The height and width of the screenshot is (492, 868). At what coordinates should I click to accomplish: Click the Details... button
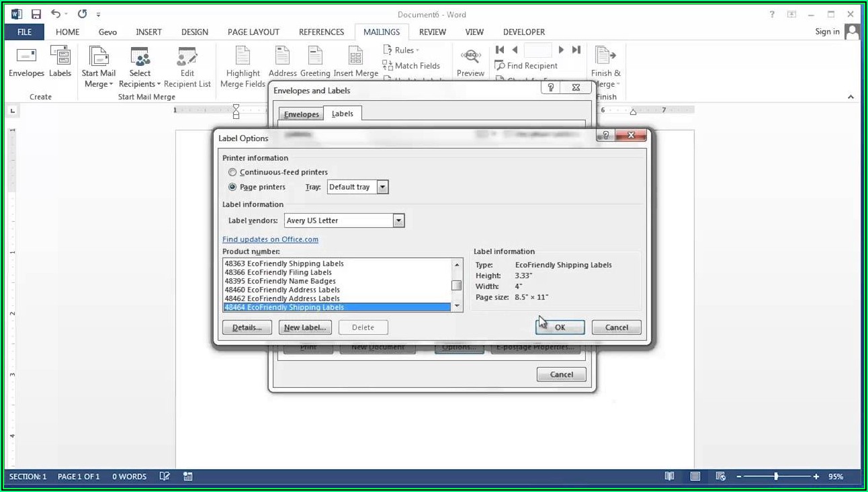[x=247, y=327]
